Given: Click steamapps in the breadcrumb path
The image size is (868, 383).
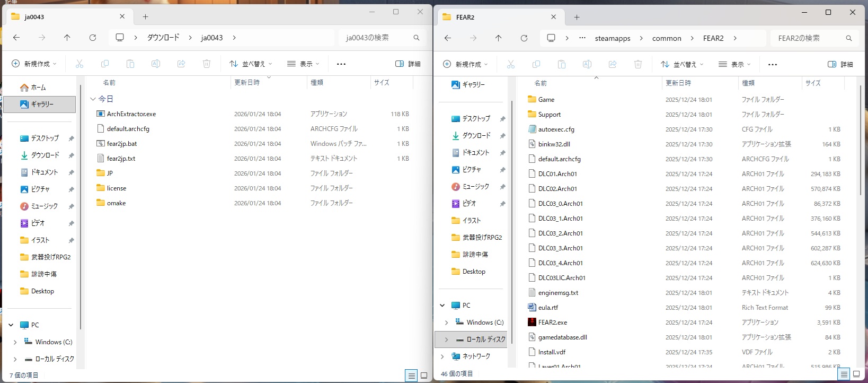Looking at the screenshot, I should [612, 39].
